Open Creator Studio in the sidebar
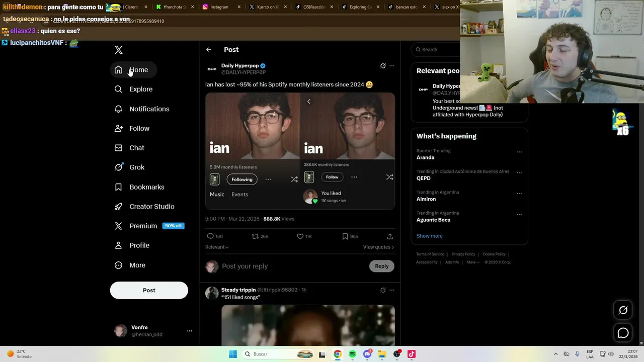Viewport: 644px width, 362px height. (144, 207)
